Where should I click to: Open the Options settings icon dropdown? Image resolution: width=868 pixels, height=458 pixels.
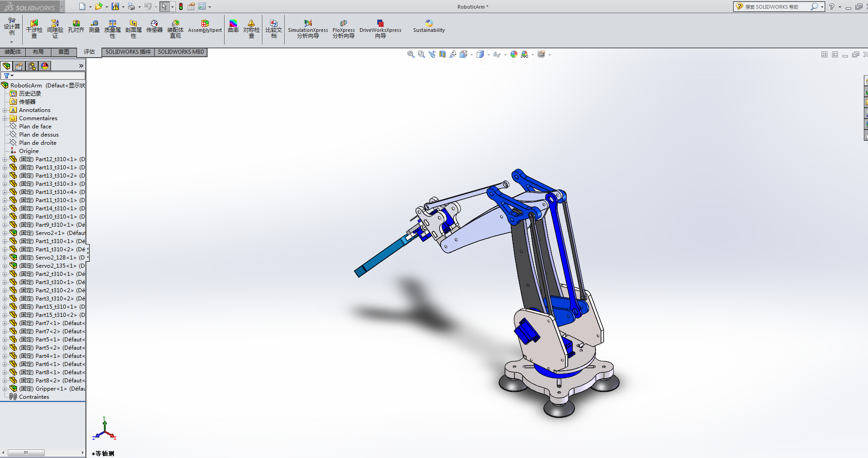point(210,7)
